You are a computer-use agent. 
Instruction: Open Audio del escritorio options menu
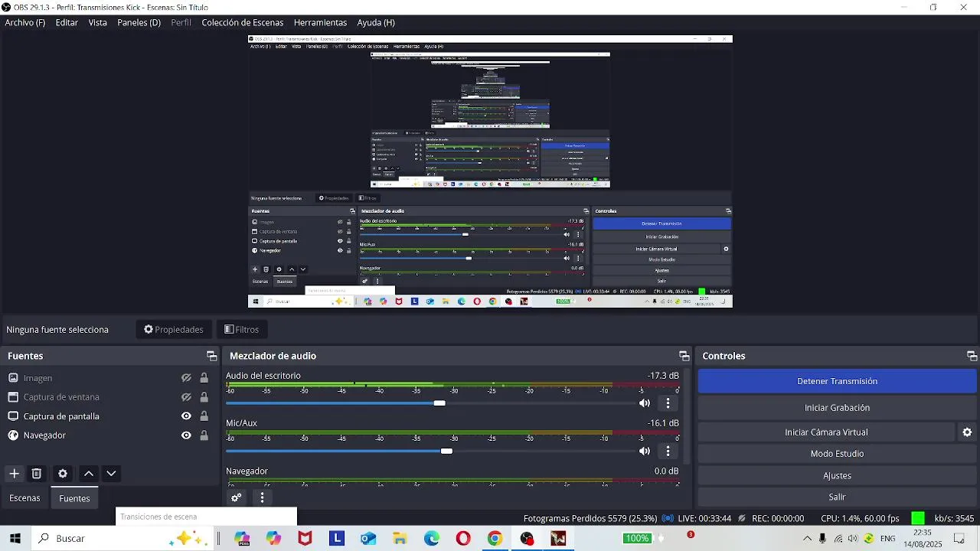point(668,403)
